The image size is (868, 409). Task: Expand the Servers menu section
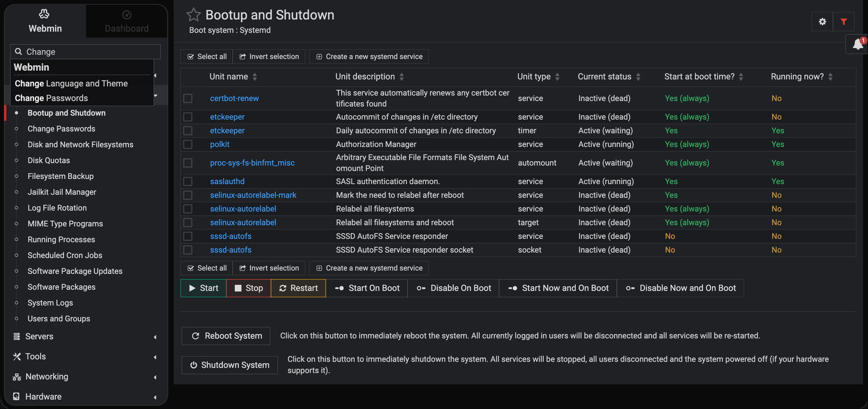point(155,337)
